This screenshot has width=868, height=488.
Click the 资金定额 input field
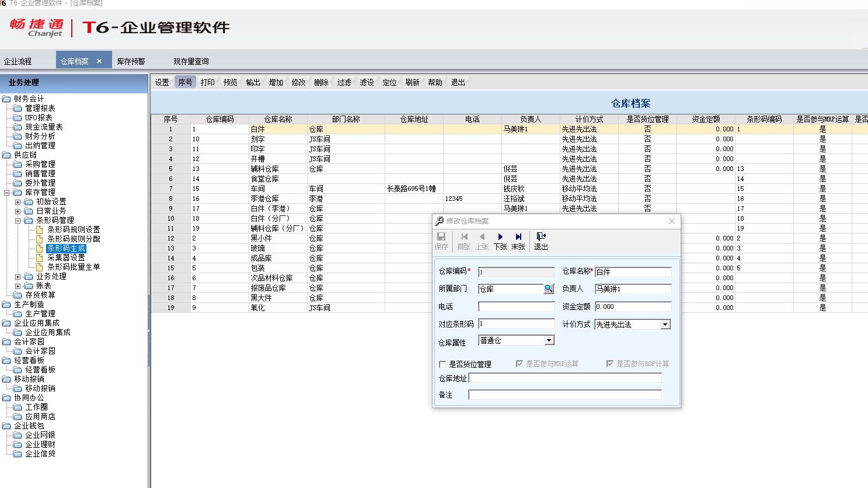[x=633, y=306]
